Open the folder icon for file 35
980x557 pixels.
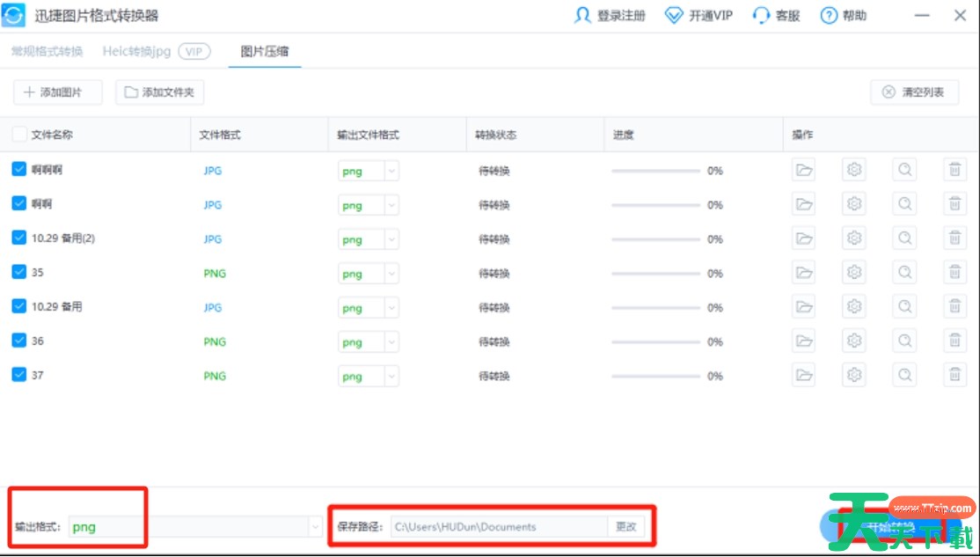pos(803,273)
